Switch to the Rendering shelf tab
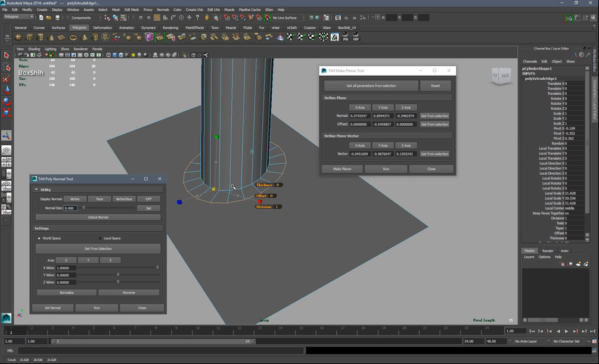 pyautogui.click(x=170, y=27)
